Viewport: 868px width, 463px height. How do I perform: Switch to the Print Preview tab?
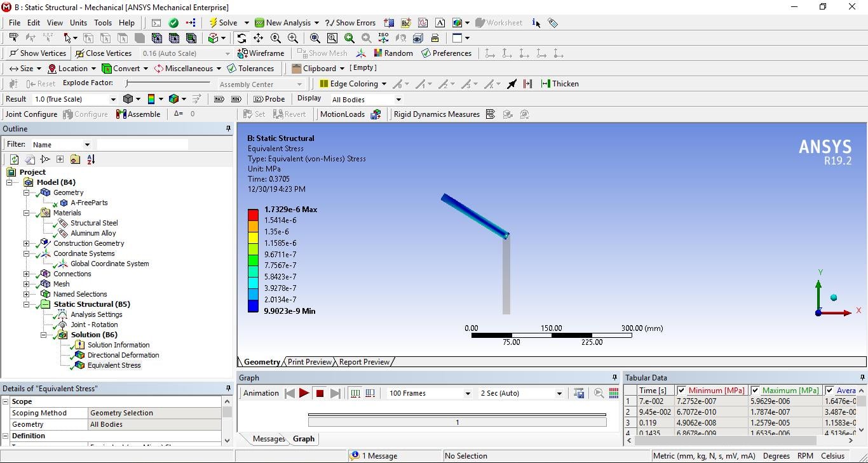click(x=309, y=362)
